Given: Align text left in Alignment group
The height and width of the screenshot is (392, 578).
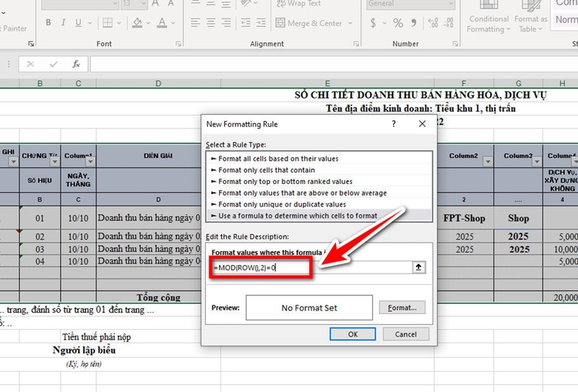Looking at the screenshot, I should click(195, 23).
